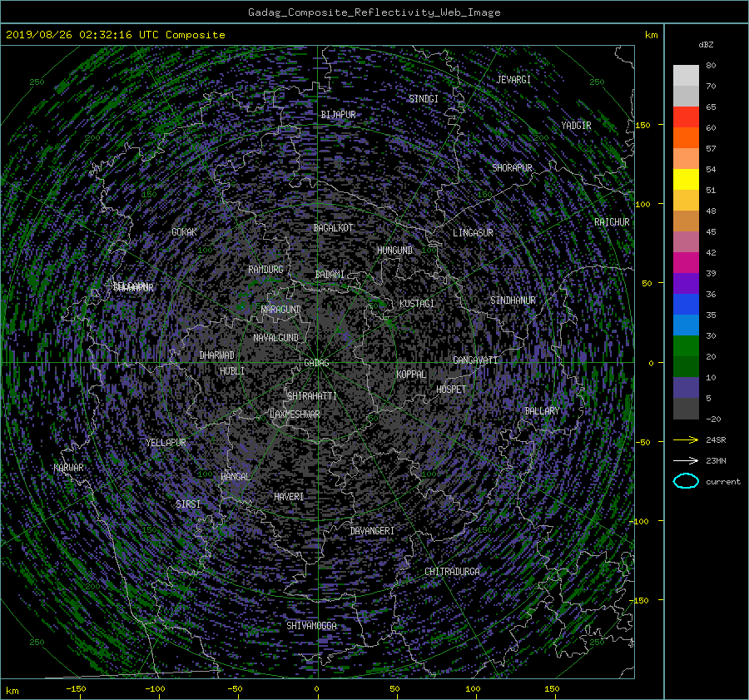Viewport: 749px width, 700px height.
Task: Select the yellow 54 dBZ color swatch
Action: [x=686, y=179]
